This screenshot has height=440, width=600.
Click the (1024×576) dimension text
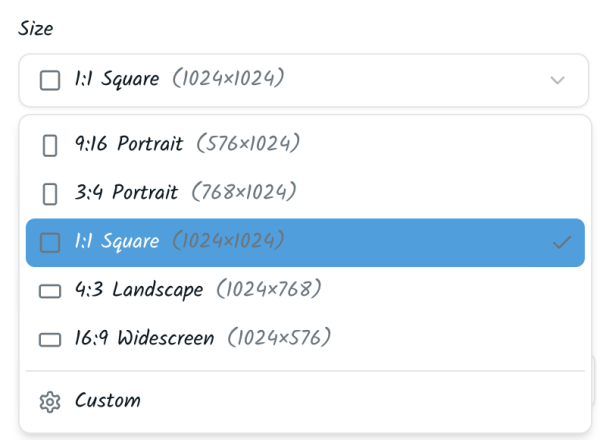click(x=278, y=338)
